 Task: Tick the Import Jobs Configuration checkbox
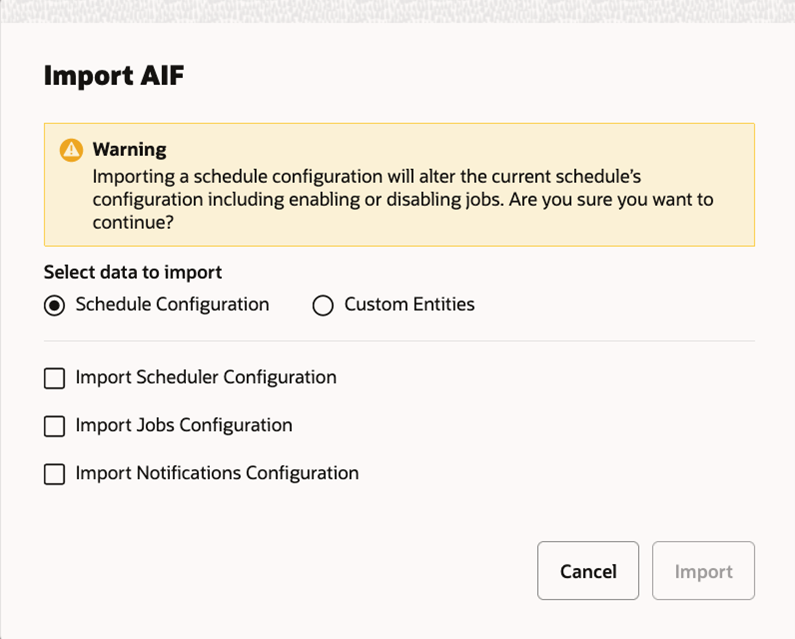[x=54, y=426]
